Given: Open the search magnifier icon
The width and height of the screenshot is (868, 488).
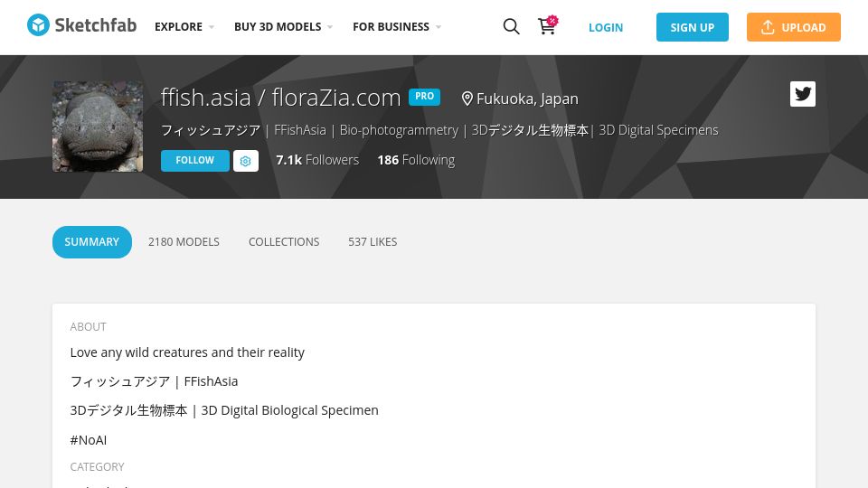Looking at the screenshot, I should [511, 26].
